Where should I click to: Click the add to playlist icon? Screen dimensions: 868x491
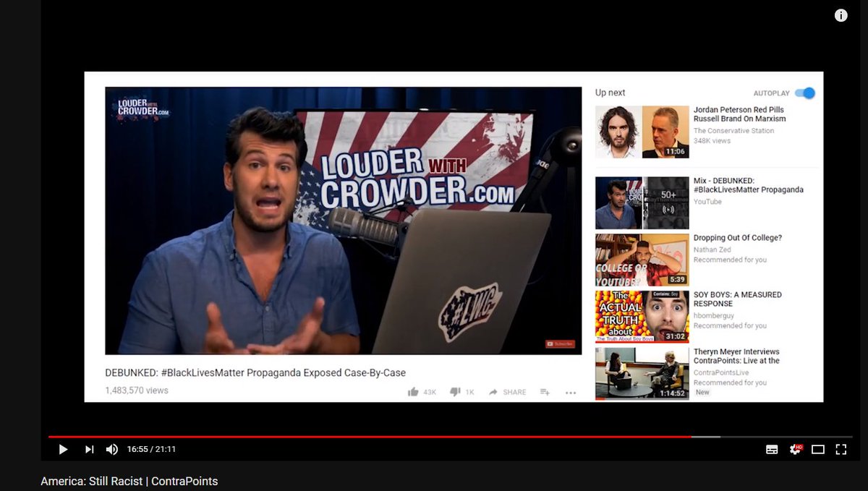(545, 392)
